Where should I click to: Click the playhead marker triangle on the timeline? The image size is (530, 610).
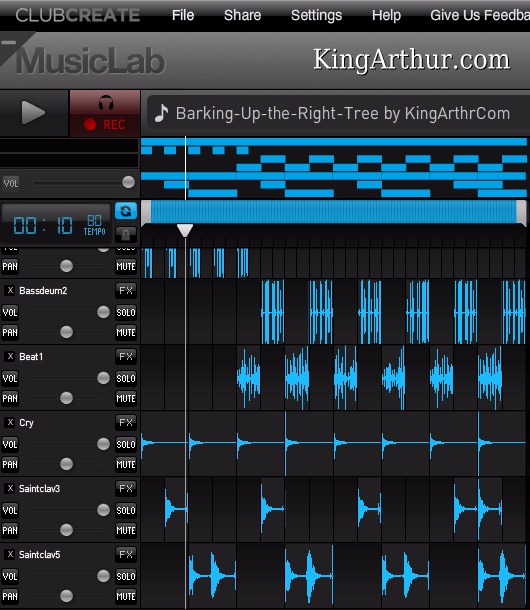pos(185,230)
